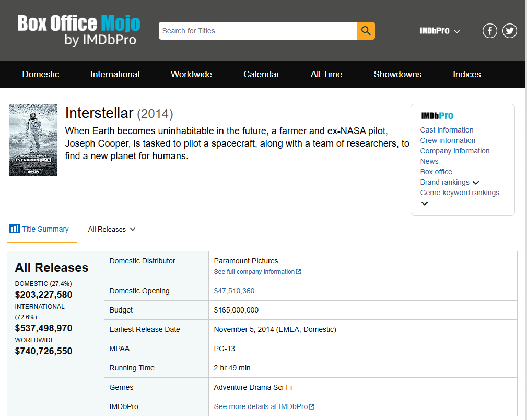The image size is (527, 420).
Task: Expand the Genre keyword rankings chevron
Action: pos(425,203)
